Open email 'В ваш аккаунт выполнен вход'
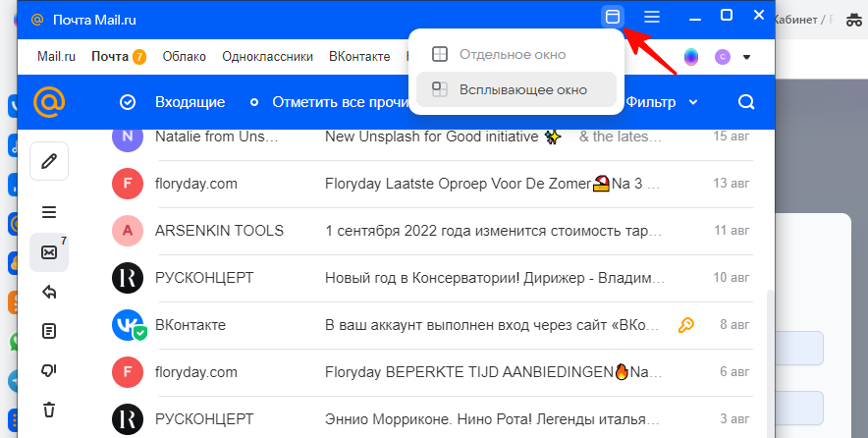Screen dimensions: 868x438 tap(493, 325)
